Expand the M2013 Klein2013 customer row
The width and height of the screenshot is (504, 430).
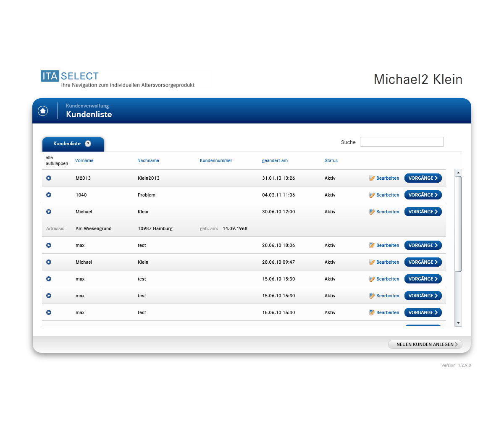[x=49, y=178]
